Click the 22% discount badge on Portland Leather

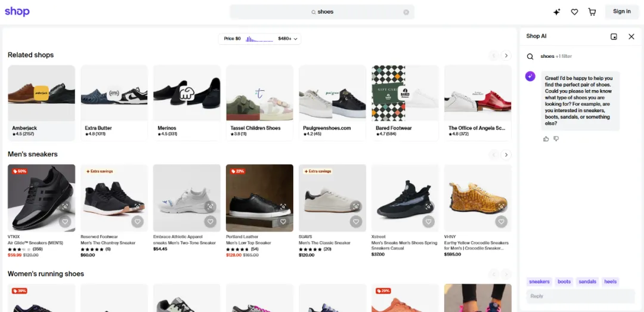click(237, 171)
